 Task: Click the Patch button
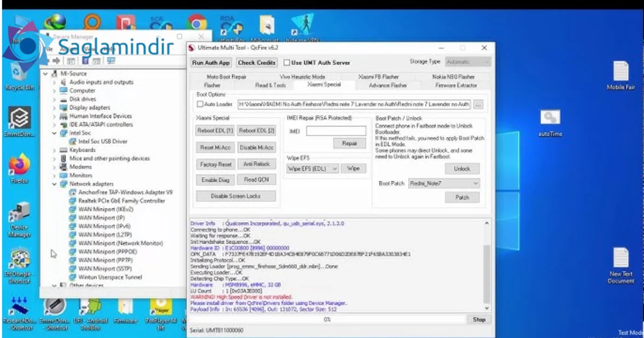tap(462, 197)
